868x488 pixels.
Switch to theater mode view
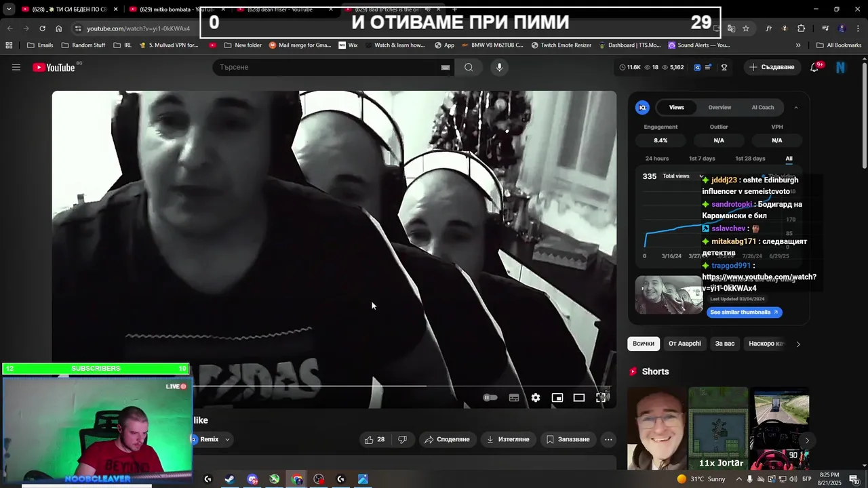pyautogui.click(x=579, y=398)
